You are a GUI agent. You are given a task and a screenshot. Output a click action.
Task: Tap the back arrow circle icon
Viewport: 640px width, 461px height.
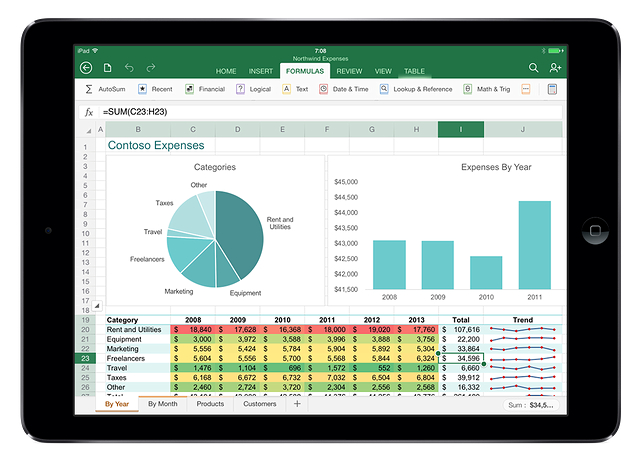click(x=86, y=68)
